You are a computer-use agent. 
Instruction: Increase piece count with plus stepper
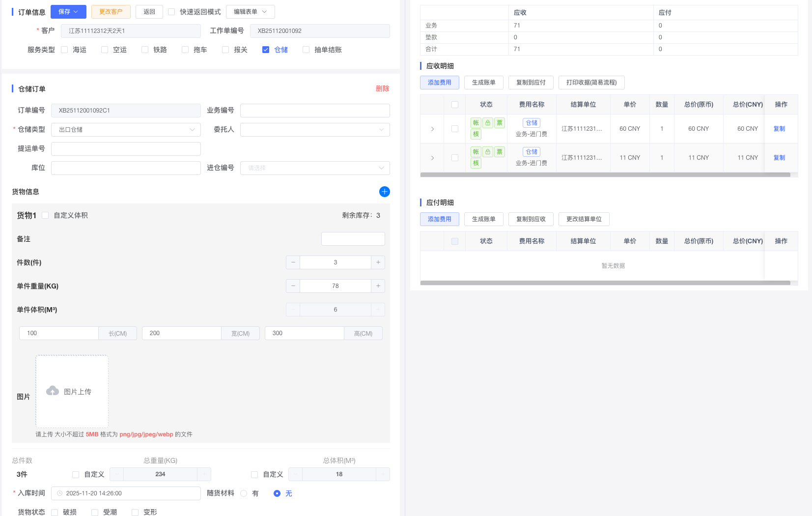point(378,262)
